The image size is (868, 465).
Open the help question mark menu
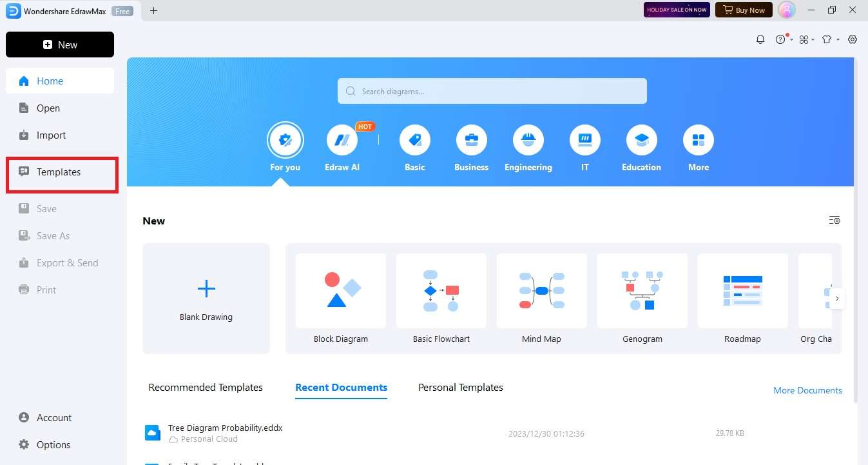point(781,39)
